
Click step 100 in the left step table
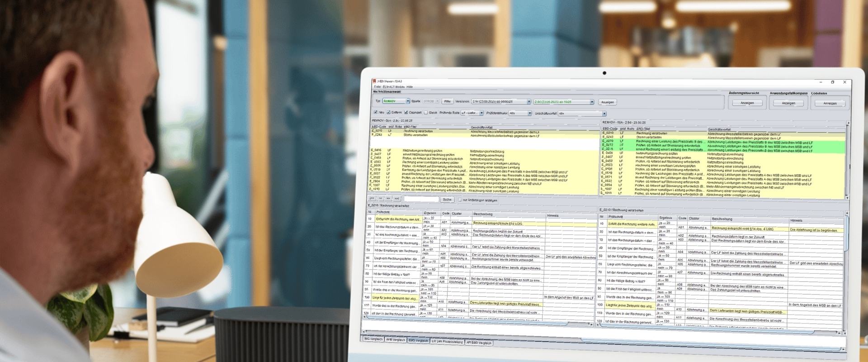tap(392, 298)
